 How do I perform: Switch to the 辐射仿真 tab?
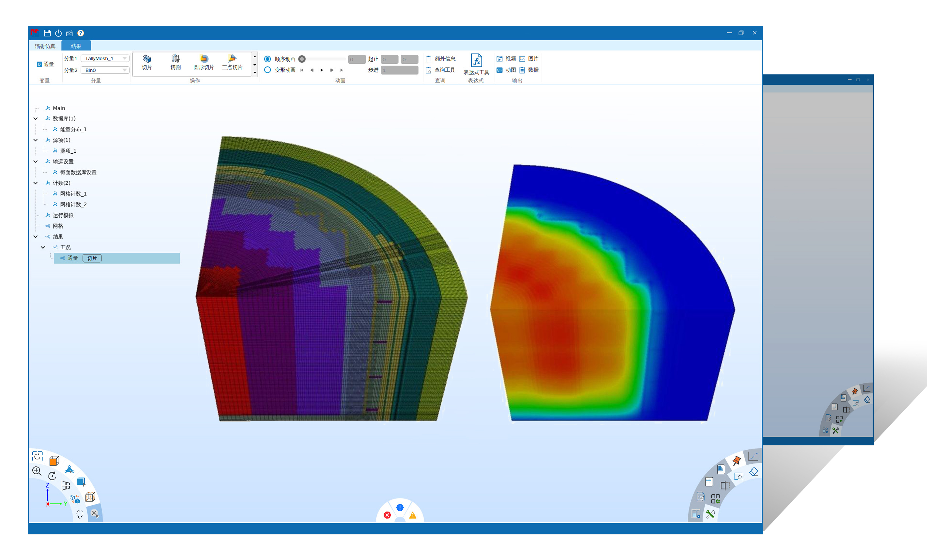click(45, 46)
